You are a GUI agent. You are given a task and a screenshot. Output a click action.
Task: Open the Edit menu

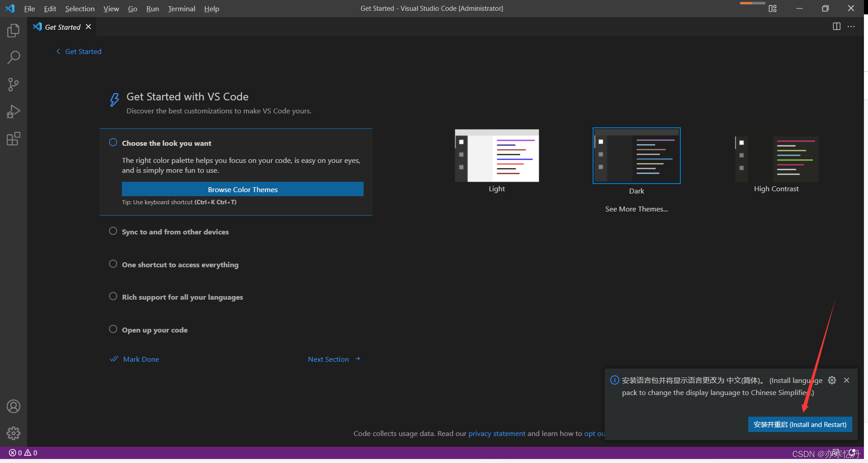(x=50, y=9)
